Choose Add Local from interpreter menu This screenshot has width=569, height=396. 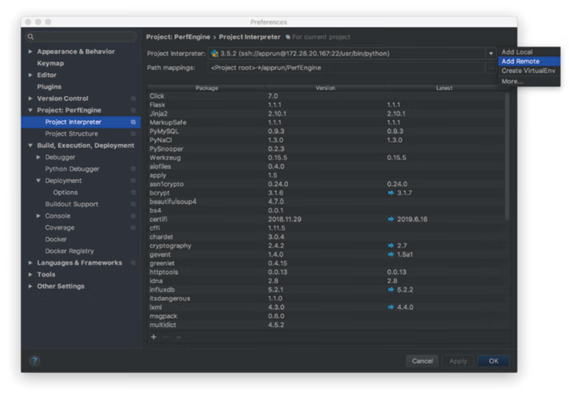[x=529, y=52]
